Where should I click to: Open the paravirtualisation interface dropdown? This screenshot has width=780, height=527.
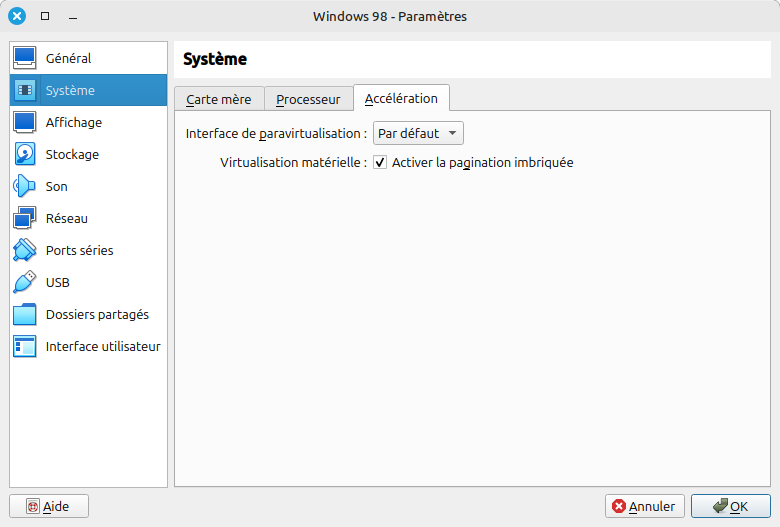coord(418,133)
